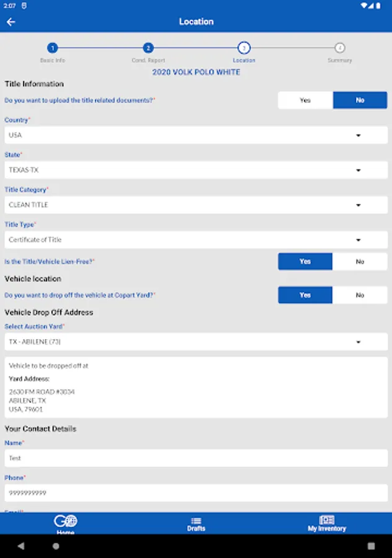Open the Country dropdown
The width and height of the screenshot is (392, 558).
coord(196,135)
